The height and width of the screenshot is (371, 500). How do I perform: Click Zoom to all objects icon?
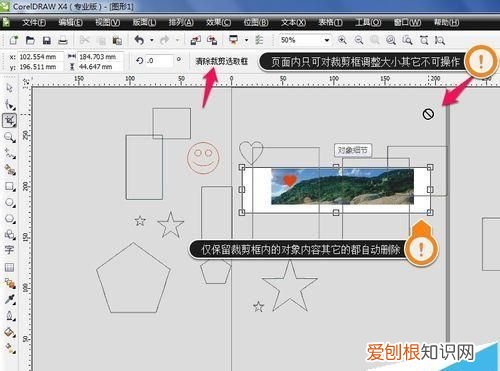(x=391, y=40)
